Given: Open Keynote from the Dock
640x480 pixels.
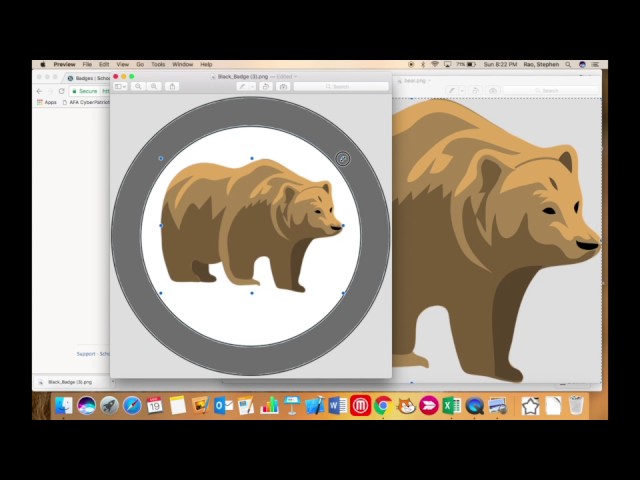Looking at the screenshot, I should click(x=292, y=406).
